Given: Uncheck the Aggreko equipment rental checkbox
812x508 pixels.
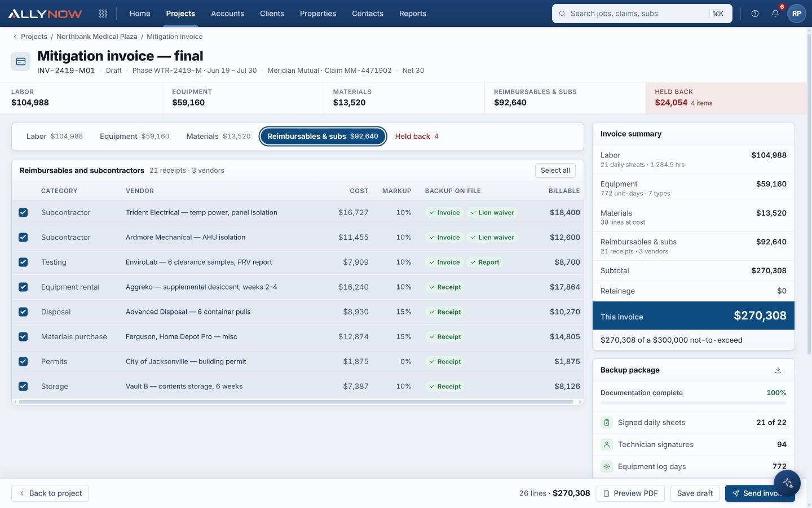Looking at the screenshot, I should click(x=23, y=287).
